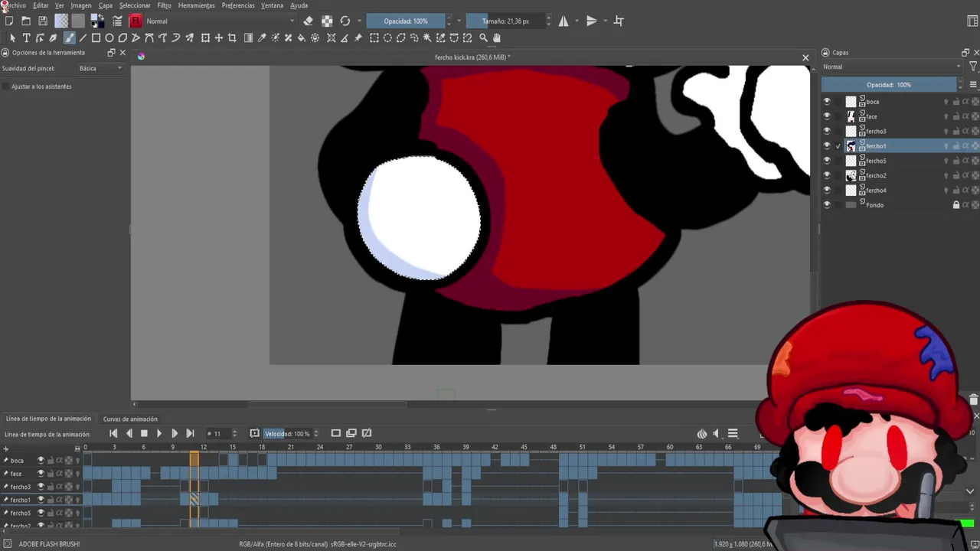Open layer filter funnel in Capas
980x551 pixels.
[x=973, y=67]
